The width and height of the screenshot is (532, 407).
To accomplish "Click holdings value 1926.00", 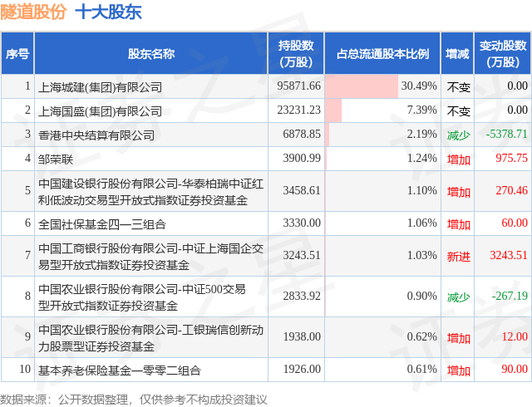I will (x=302, y=369).
